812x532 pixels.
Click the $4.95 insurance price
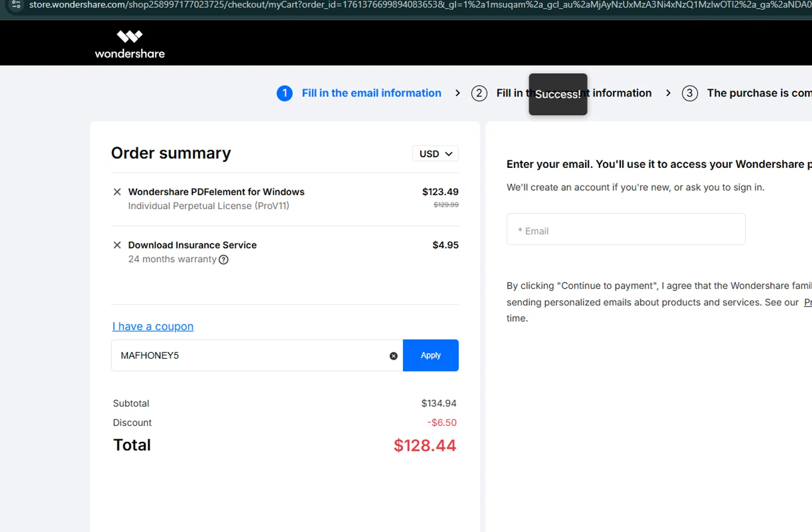point(446,245)
